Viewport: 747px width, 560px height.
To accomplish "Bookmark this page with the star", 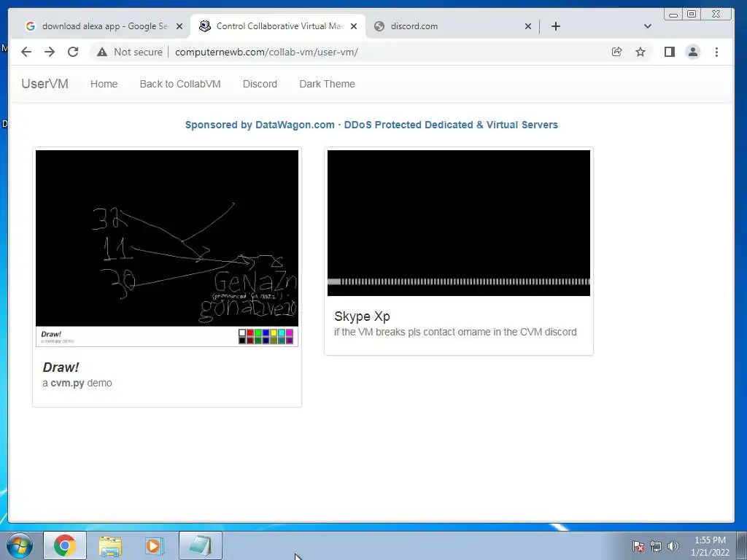I will [640, 52].
